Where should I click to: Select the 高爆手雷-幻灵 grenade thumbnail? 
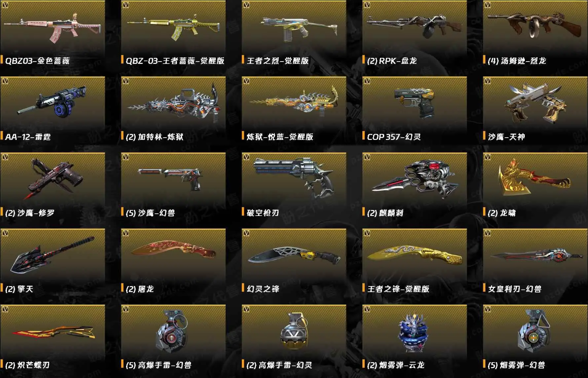click(294, 332)
